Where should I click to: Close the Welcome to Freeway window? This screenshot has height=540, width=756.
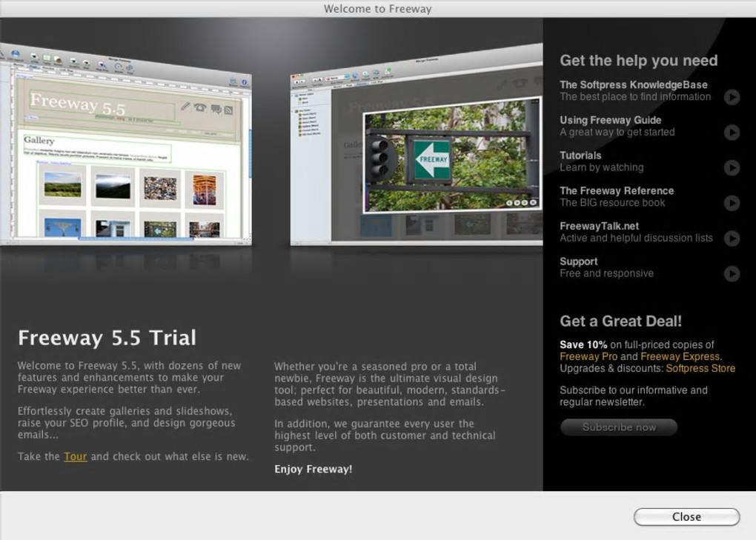(686, 517)
